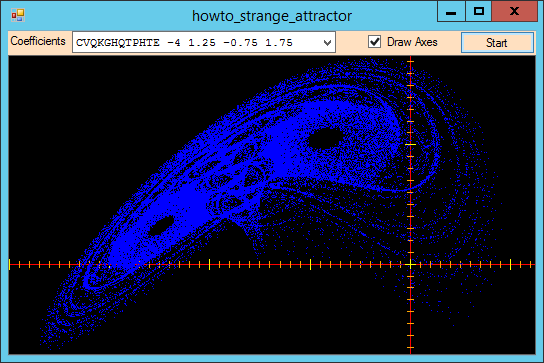Click the application icon in the title bar
The image size is (544, 363).
18,15
